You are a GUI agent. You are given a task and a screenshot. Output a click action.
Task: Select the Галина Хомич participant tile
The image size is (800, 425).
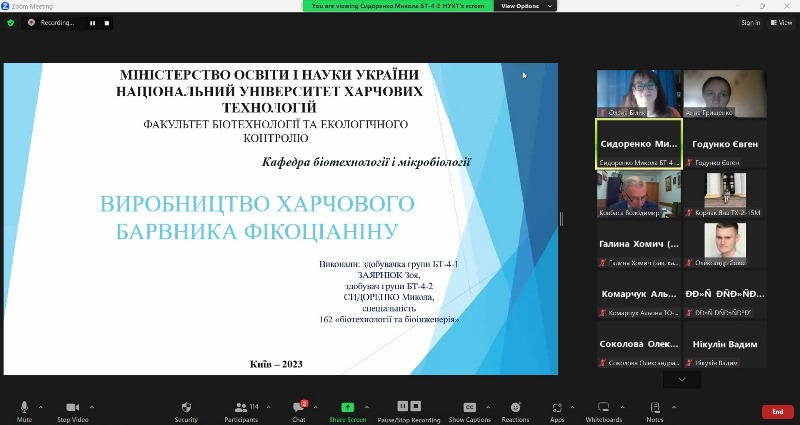tap(639, 244)
